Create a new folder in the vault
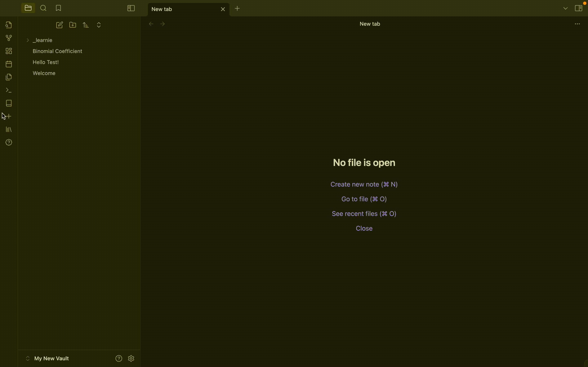 [x=72, y=25]
